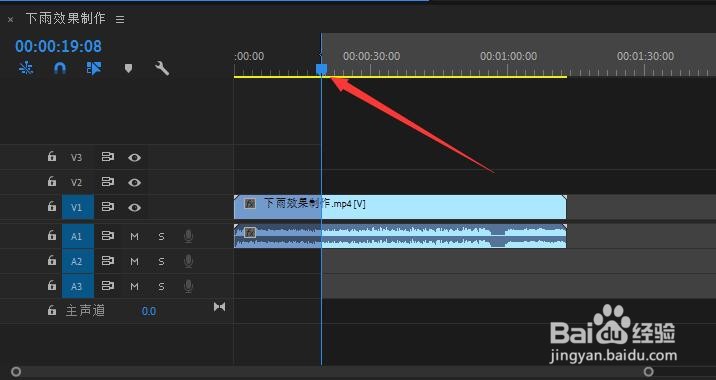Add a marker with the marker icon
Screen dimensions: 716x380
coord(128,69)
